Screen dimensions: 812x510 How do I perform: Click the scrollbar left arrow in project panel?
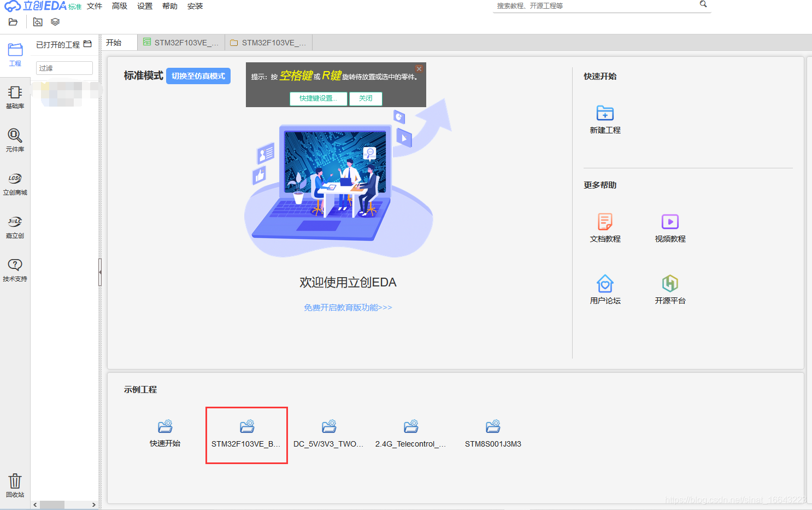(36, 505)
